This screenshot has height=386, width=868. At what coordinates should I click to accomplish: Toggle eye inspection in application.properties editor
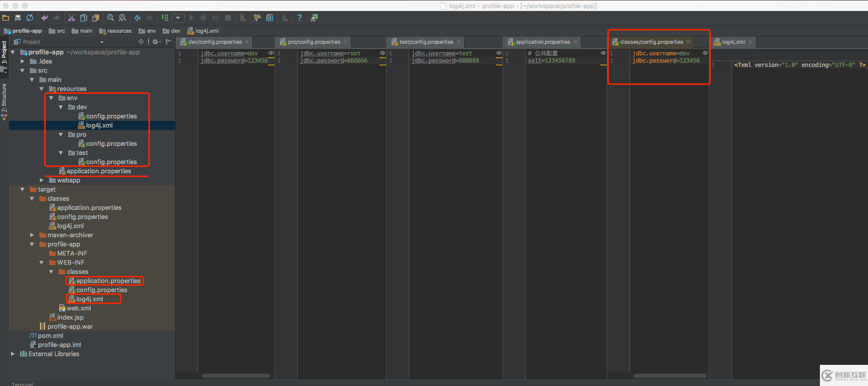(603, 53)
